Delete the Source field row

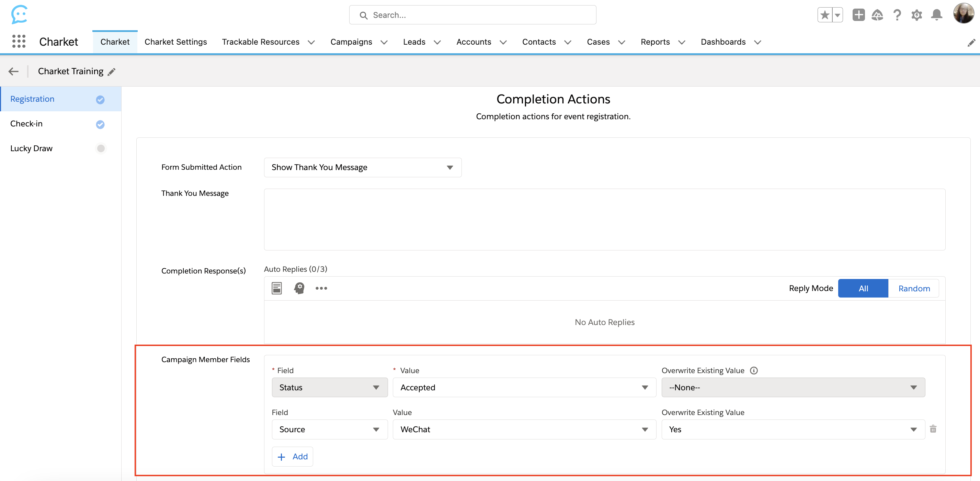point(933,429)
